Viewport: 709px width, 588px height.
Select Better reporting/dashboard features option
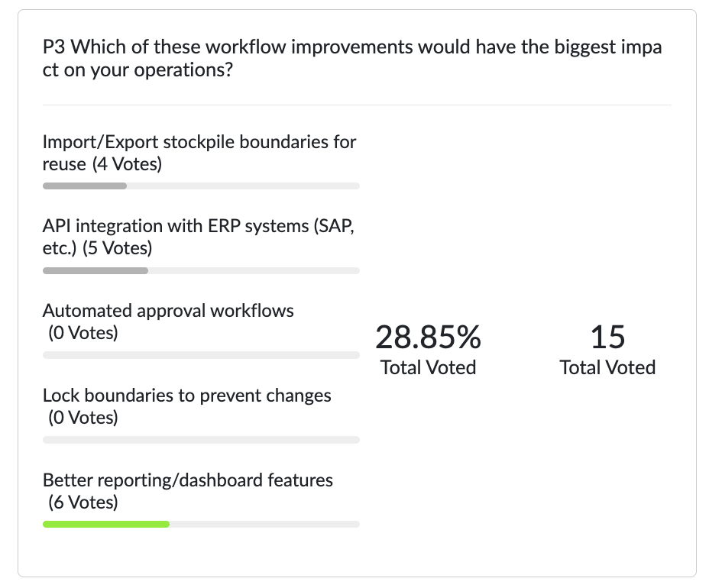point(188,480)
